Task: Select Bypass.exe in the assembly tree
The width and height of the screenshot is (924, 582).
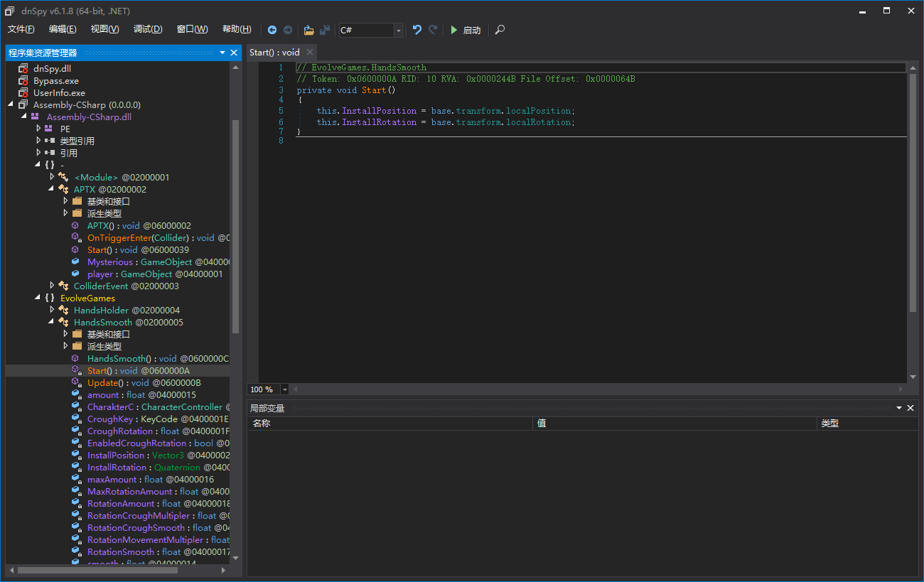Action: click(x=56, y=80)
